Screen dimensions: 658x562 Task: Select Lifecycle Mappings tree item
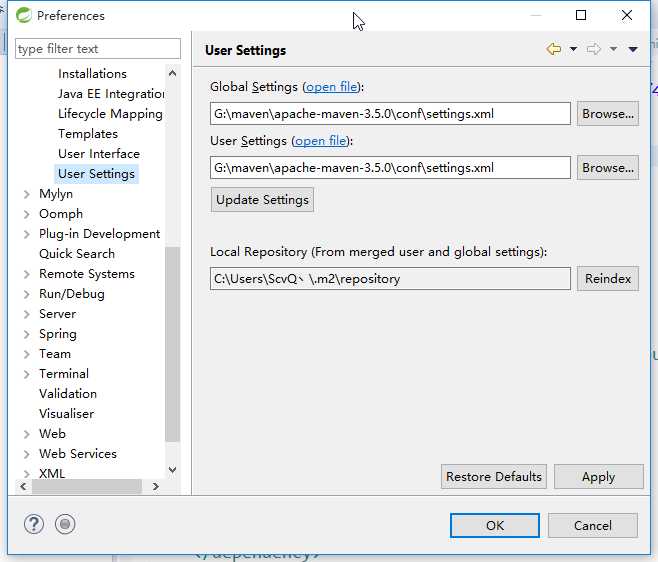tap(110, 114)
